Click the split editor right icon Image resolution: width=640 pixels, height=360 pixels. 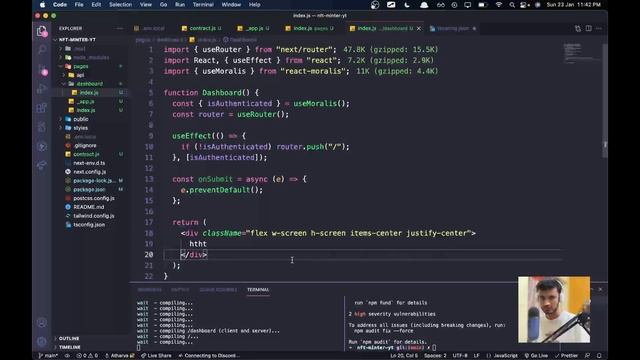(x=589, y=29)
